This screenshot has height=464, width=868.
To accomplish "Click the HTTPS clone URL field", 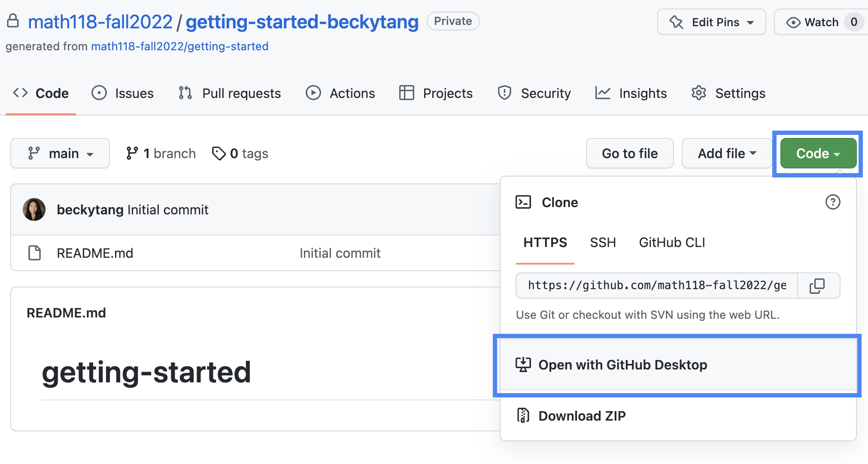I will click(657, 286).
